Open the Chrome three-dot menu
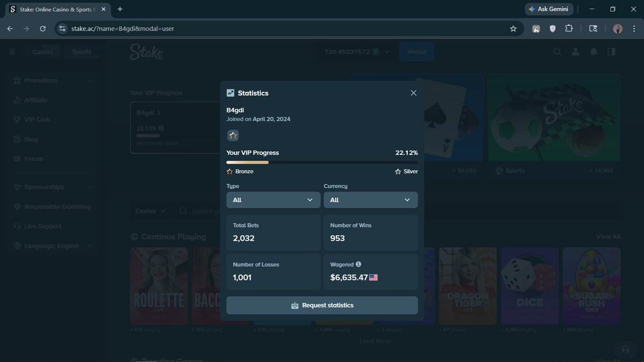The image size is (644, 362). [634, 29]
